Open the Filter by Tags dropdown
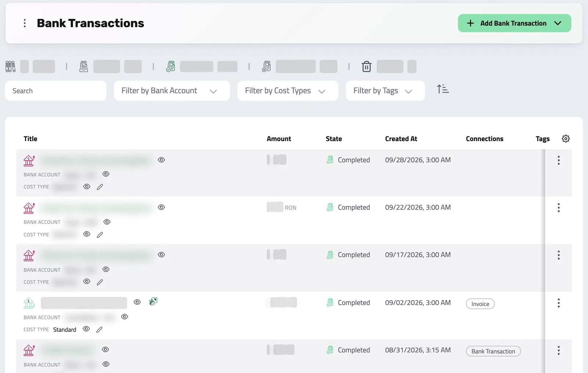This screenshot has height=373, width=588. [386, 91]
